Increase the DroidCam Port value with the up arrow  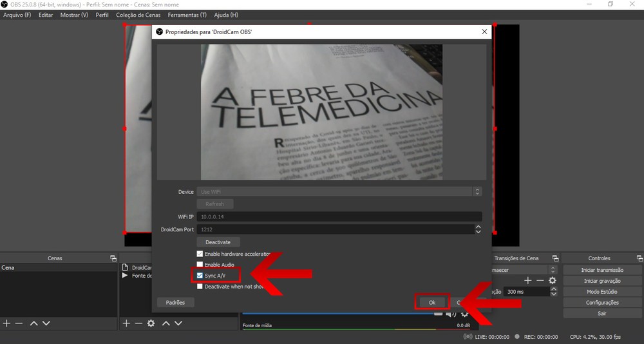pyautogui.click(x=478, y=227)
